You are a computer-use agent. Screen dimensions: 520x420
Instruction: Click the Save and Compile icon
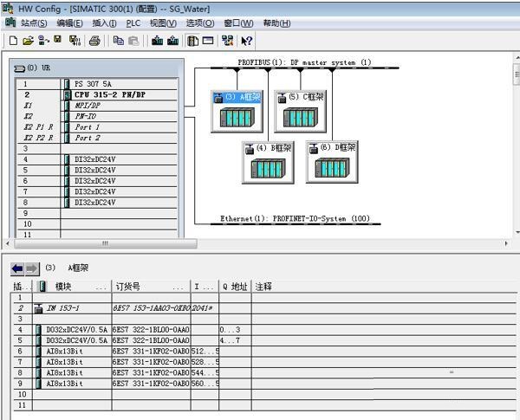[x=75, y=41]
